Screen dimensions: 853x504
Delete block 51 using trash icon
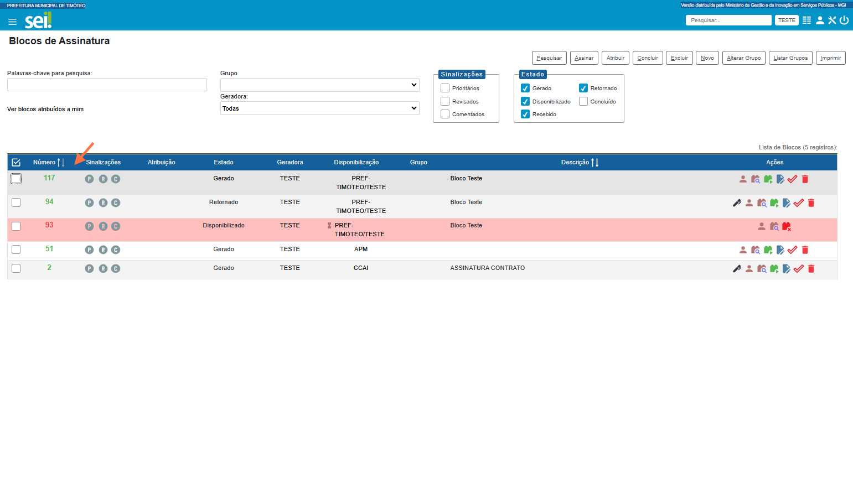point(805,250)
